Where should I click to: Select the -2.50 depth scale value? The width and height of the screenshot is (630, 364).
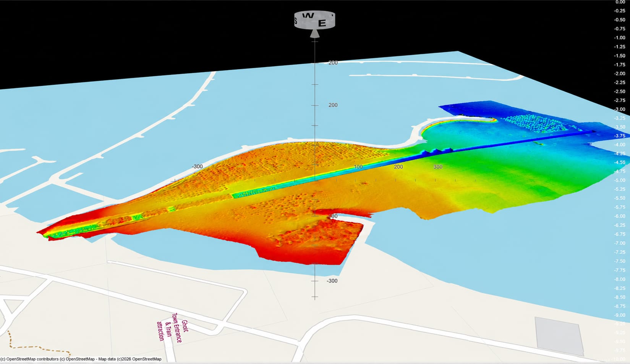(619, 92)
